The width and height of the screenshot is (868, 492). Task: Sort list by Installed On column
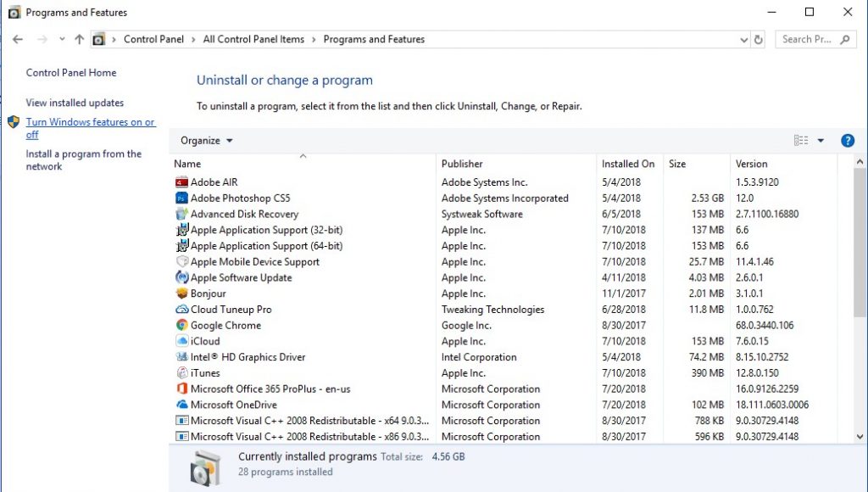tap(630, 164)
